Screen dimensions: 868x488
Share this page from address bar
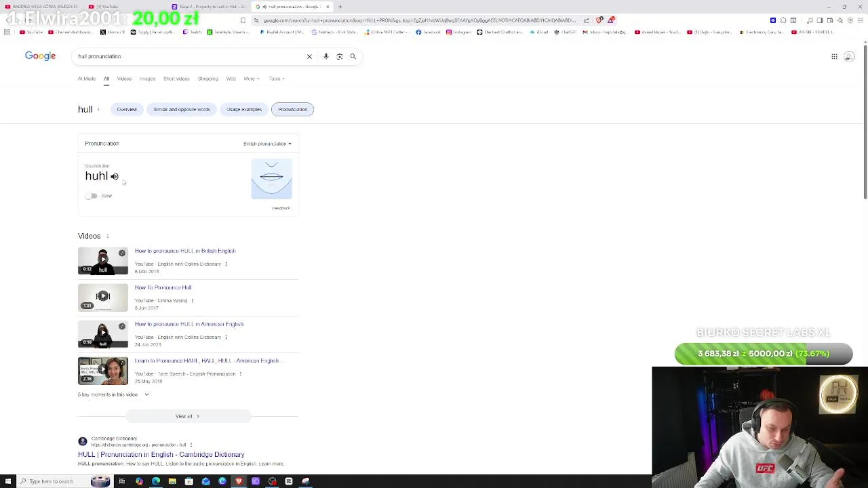[587, 20]
